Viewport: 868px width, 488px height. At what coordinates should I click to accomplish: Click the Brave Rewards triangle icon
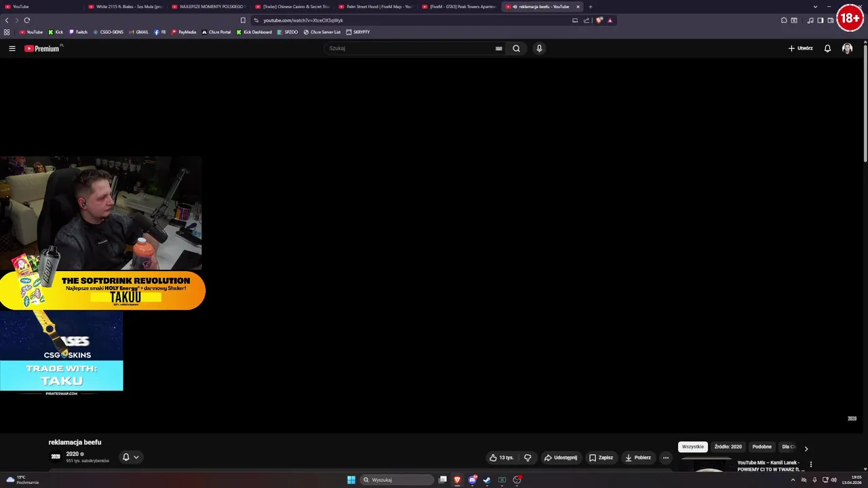[x=610, y=20]
